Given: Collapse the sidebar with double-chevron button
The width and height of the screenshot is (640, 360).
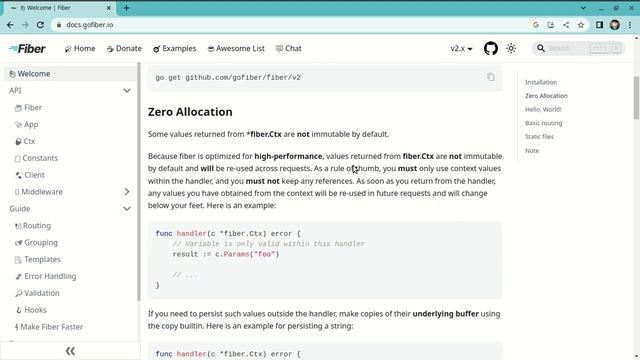Looking at the screenshot, I should [x=70, y=351].
